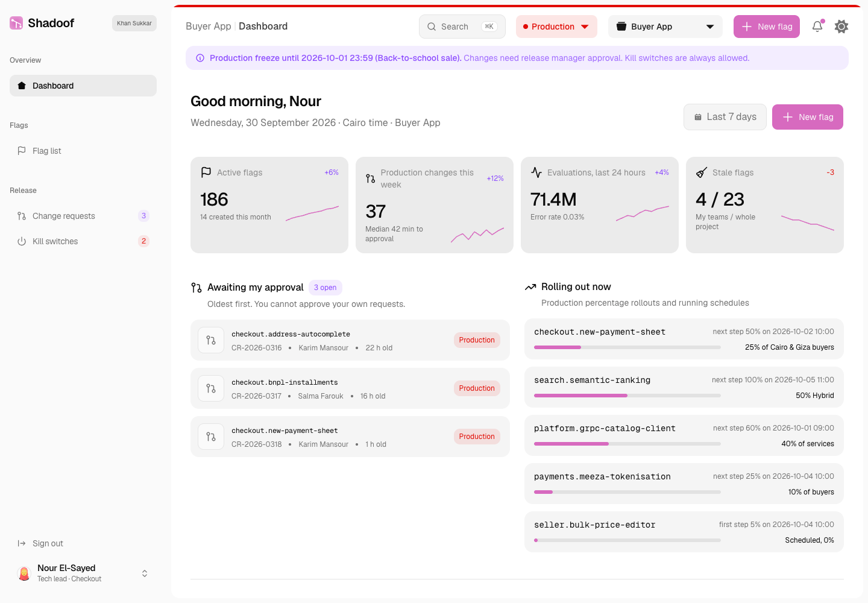This screenshot has height=603, width=868.
Task: Open the Last 7 days range picker
Action: [725, 117]
